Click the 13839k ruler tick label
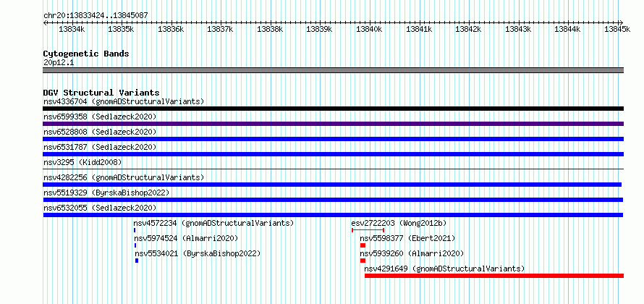This screenshot has width=644, height=304. click(320, 29)
